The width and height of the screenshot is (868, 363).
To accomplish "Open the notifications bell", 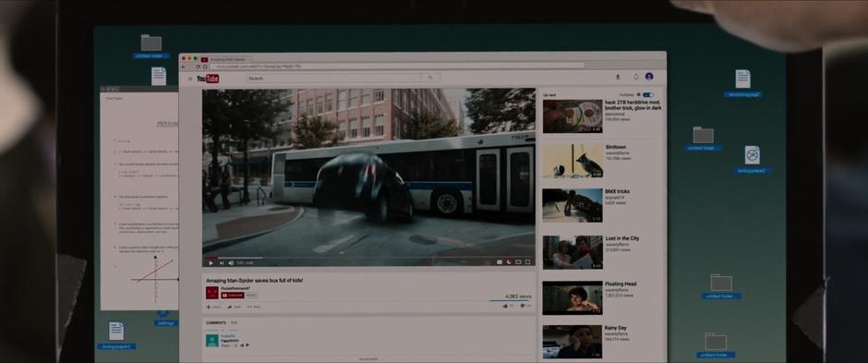I will [x=635, y=77].
